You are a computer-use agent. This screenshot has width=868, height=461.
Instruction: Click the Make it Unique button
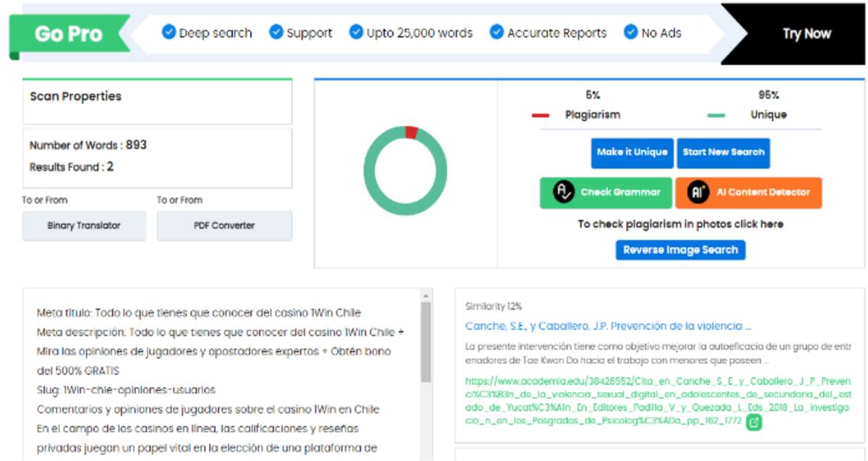(631, 153)
